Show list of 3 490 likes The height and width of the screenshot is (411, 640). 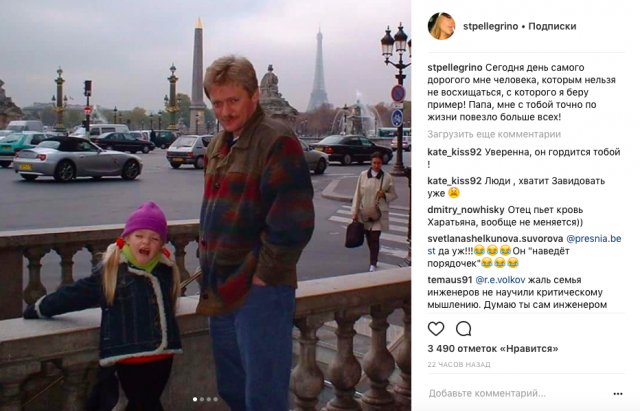[493, 349]
